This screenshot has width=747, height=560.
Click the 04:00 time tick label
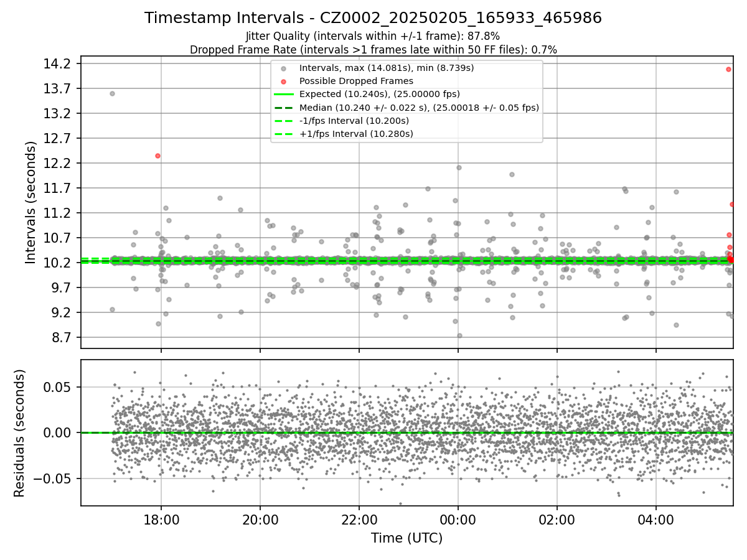click(x=656, y=519)
